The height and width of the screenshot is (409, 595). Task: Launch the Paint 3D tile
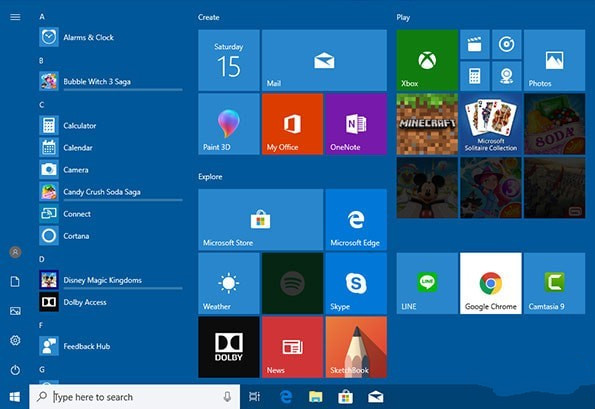pos(229,124)
